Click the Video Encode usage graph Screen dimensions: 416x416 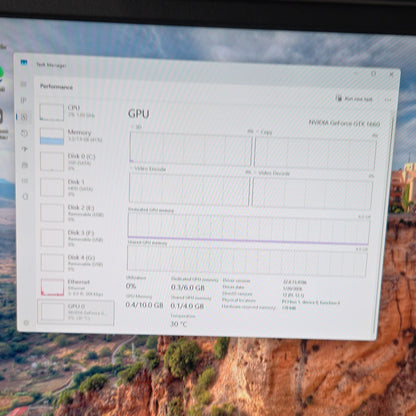(x=189, y=190)
